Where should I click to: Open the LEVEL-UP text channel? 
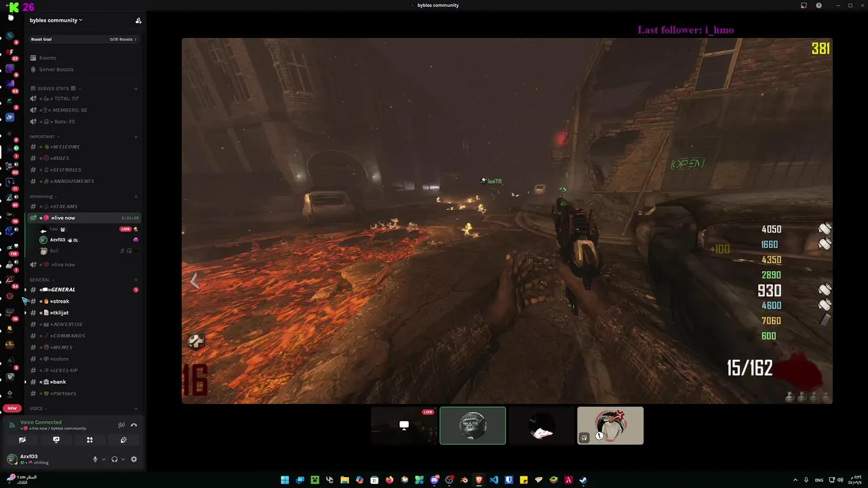click(84, 370)
